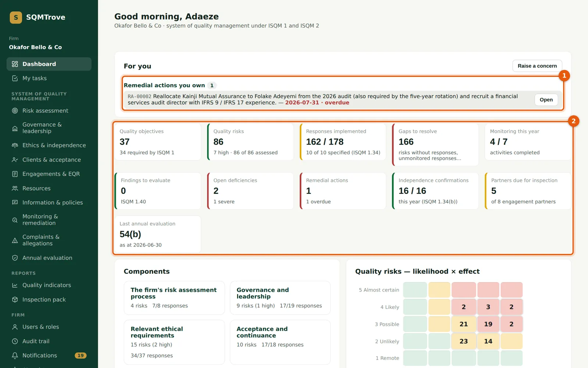This screenshot has width=588, height=368.
Task: Open the Notifications bell icon
Action: click(x=15, y=355)
